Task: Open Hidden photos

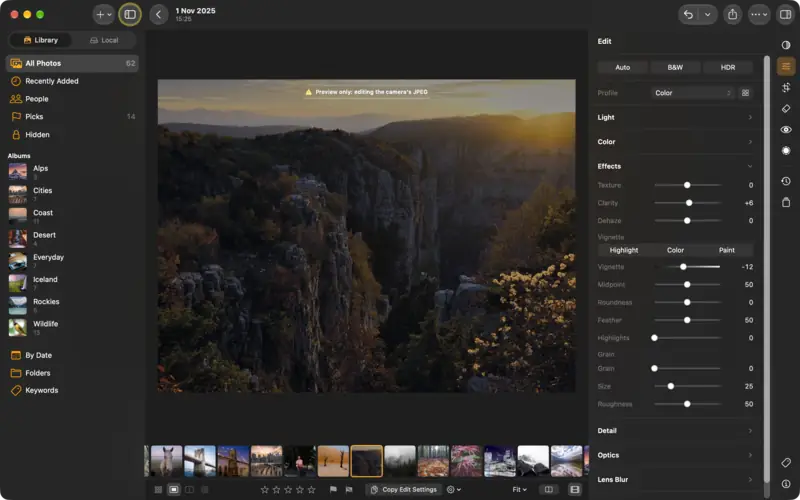Action: [72, 135]
